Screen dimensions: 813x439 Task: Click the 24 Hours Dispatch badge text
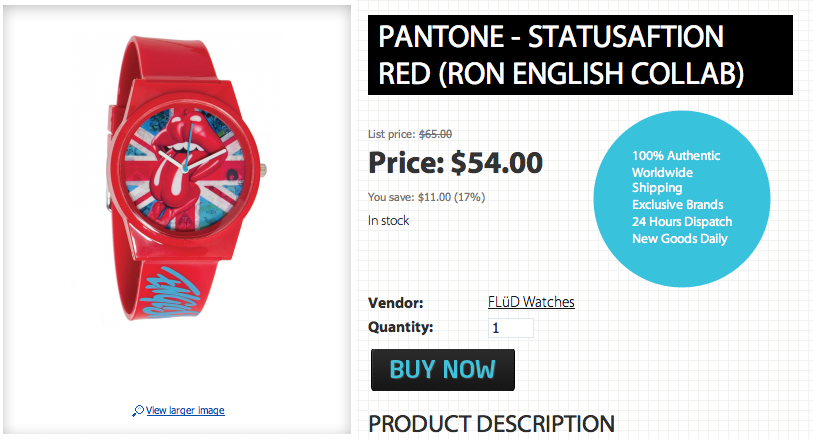pyautogui.click(x=682, y=221)
